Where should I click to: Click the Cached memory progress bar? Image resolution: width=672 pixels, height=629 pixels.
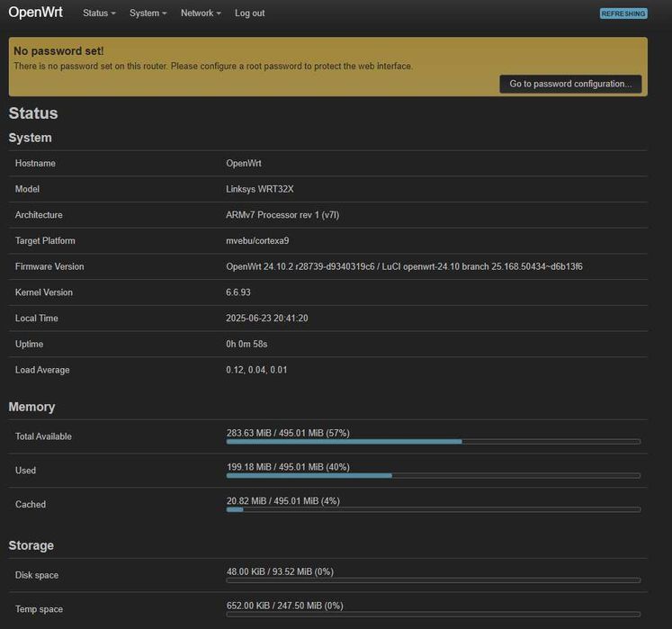coord(434,509)
